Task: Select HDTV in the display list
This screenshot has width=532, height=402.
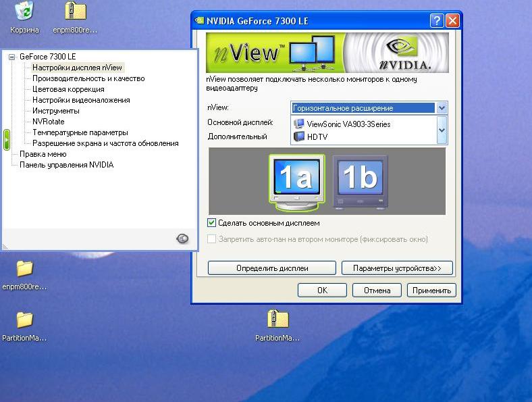Action: coord(317,136)
